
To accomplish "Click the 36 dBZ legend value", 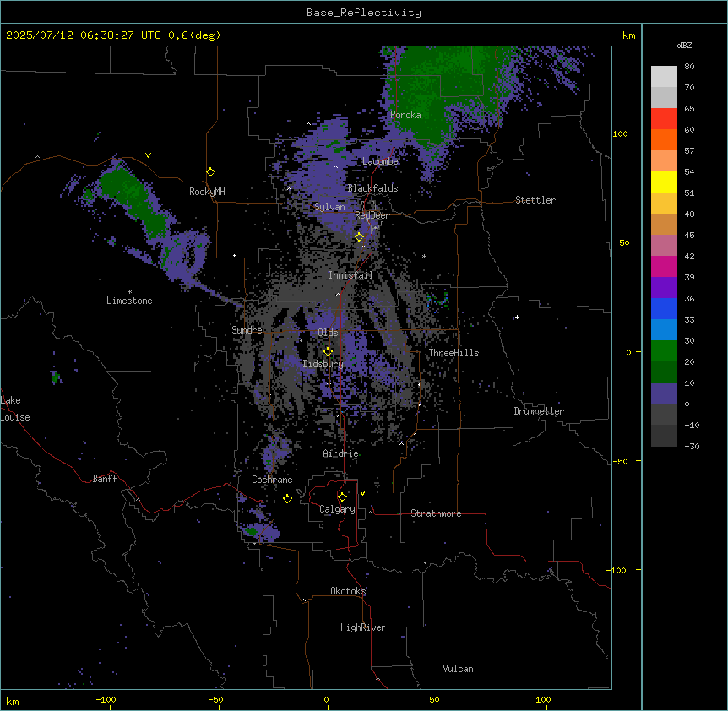I will click(689, 298).
